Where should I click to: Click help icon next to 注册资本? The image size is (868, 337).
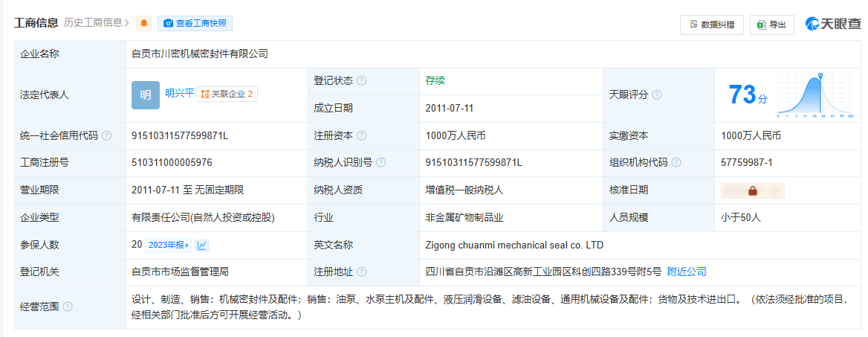(x=361, y=136)
